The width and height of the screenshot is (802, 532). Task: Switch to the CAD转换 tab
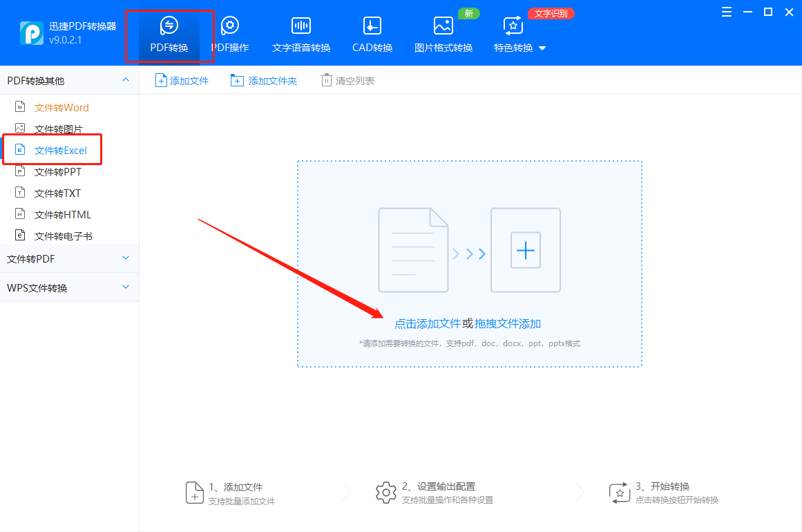tap(372, 35)
